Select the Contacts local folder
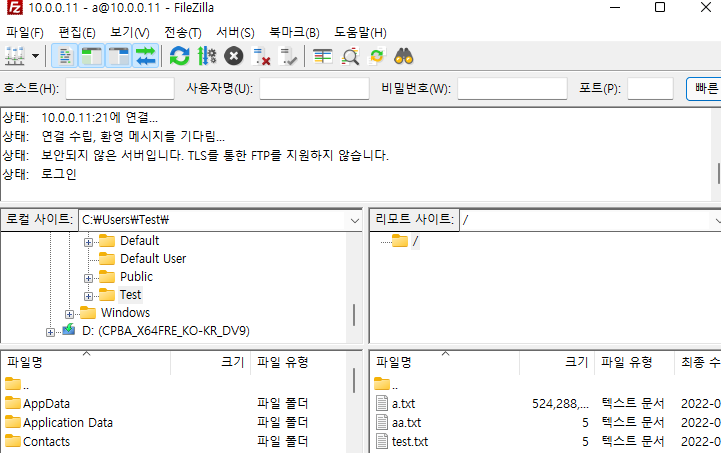Image resolution: width=721 pixels, height=453 pixels. [46, 442]
